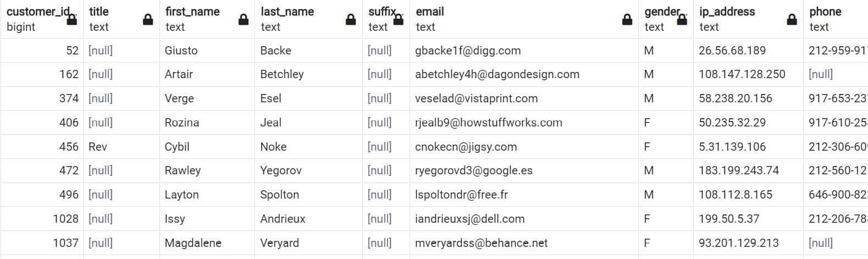Click the lock icon in gender header
Viewport: 868px width, 259px height.
click(682, 20)
